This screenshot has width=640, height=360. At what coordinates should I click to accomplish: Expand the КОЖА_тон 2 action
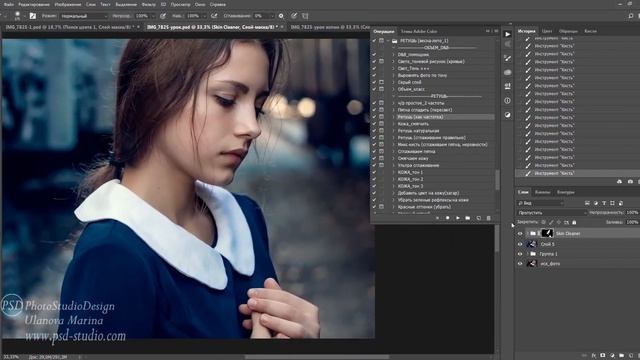pos(393,179)
